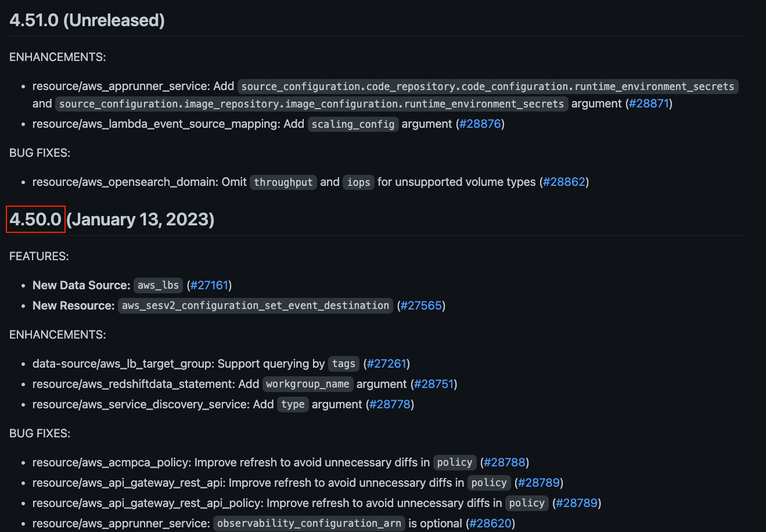Click code_repository runtime_environment_secrets code snippet
Screen dimensions: 766x532
488,87
